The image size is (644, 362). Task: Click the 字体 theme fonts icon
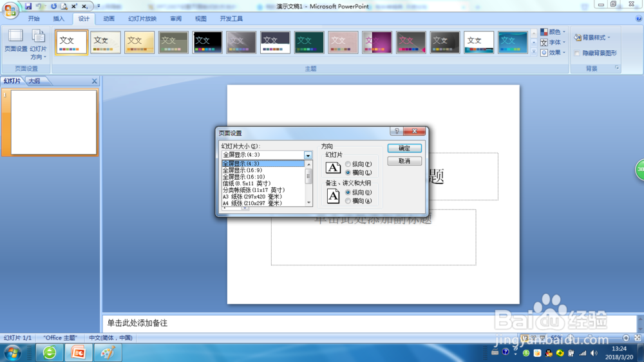[x=544, y=43]
